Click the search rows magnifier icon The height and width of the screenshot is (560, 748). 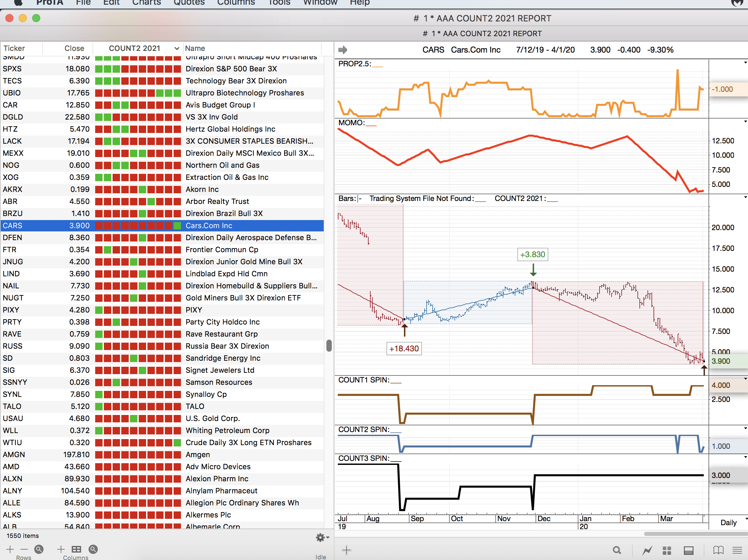click(39, 549)
